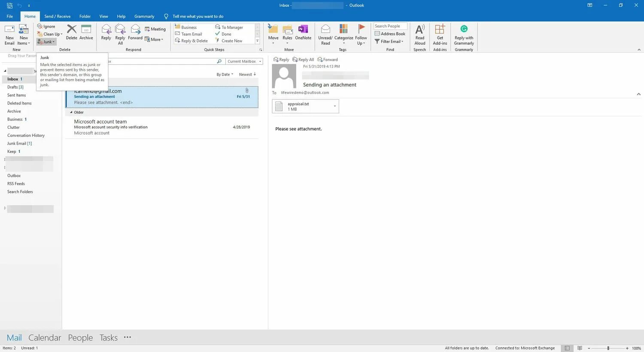The image size is (644, 352).
Task: Expand the Quick Steps gallery
Action: pos(258,41)
